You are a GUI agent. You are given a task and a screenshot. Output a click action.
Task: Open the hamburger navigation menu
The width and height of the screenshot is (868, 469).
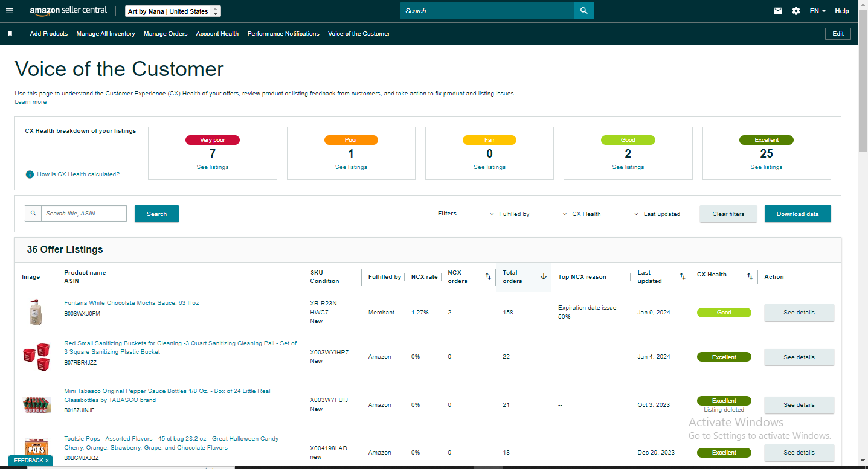(x=10, y=11)
